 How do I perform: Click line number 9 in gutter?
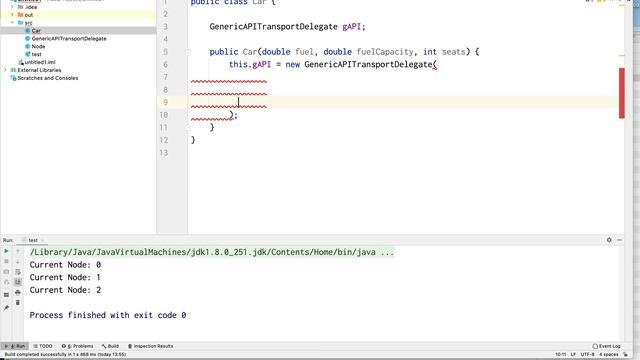165,102
